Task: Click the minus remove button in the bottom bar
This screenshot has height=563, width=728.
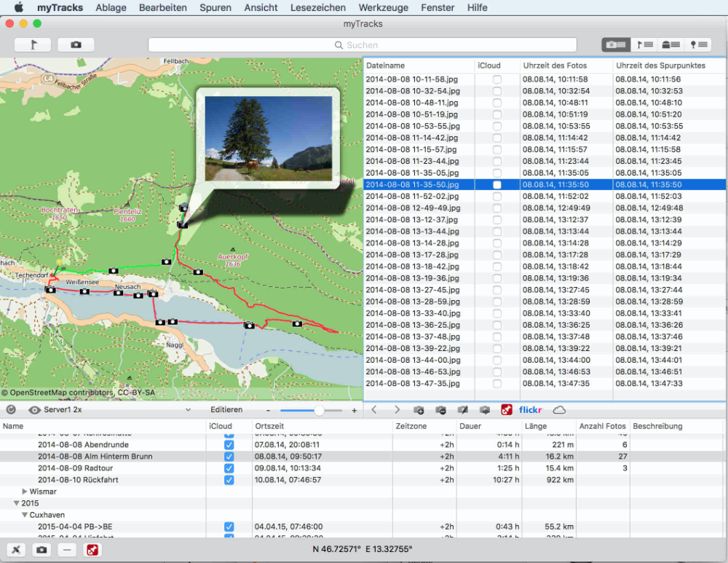Action: click(66, 549)
